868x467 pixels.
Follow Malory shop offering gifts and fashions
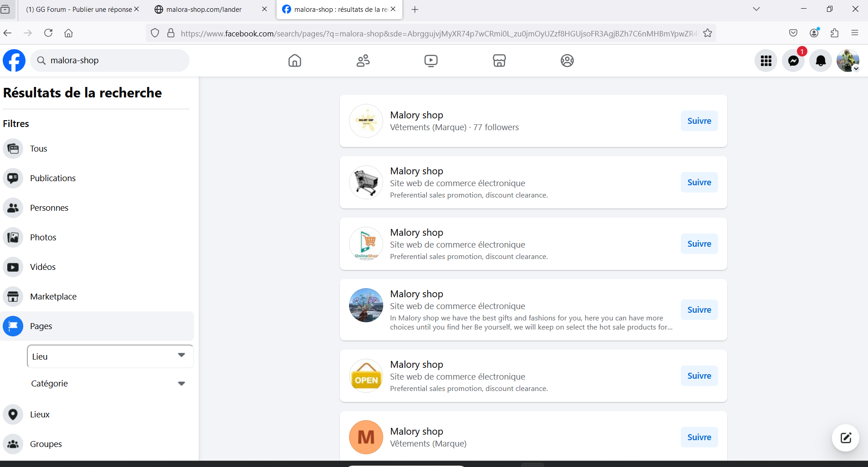(699, 310)
